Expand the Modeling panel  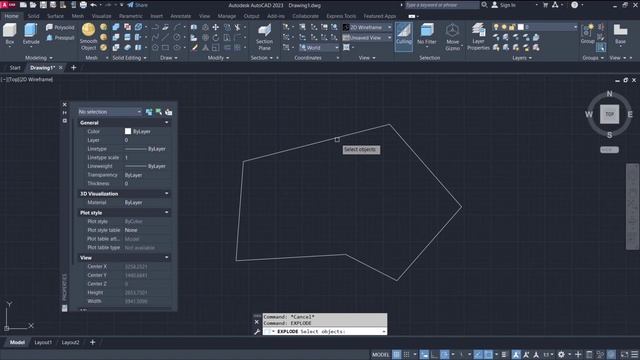39,58
